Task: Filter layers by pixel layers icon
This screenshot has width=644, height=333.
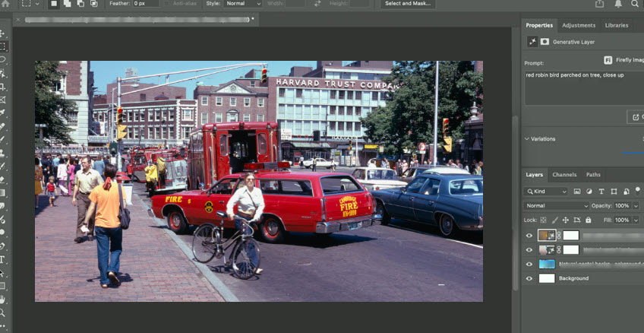Action: coord(577,191)
